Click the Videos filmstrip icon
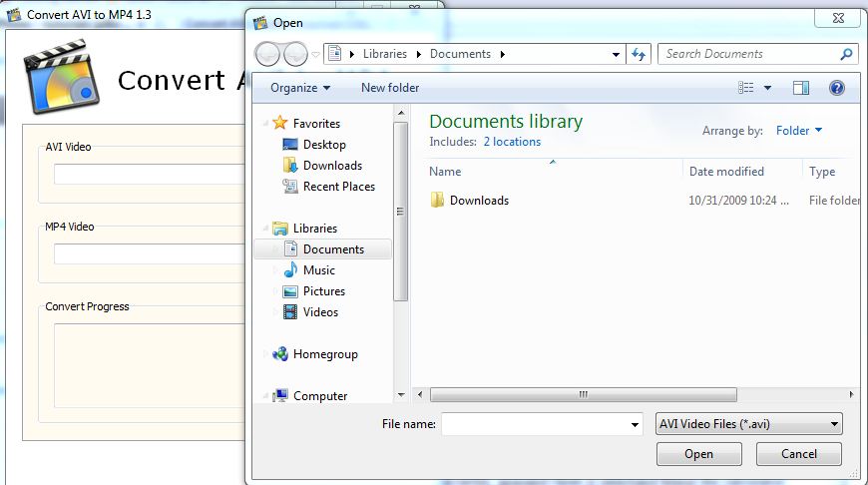This screenshot has height=485, width=868. [x=290, y=311]
